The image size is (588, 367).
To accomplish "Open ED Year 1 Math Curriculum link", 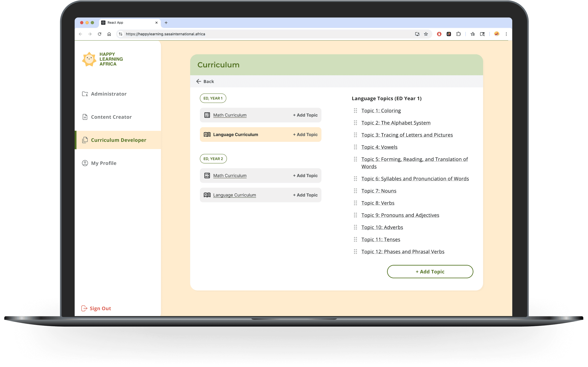I will 230,115.
